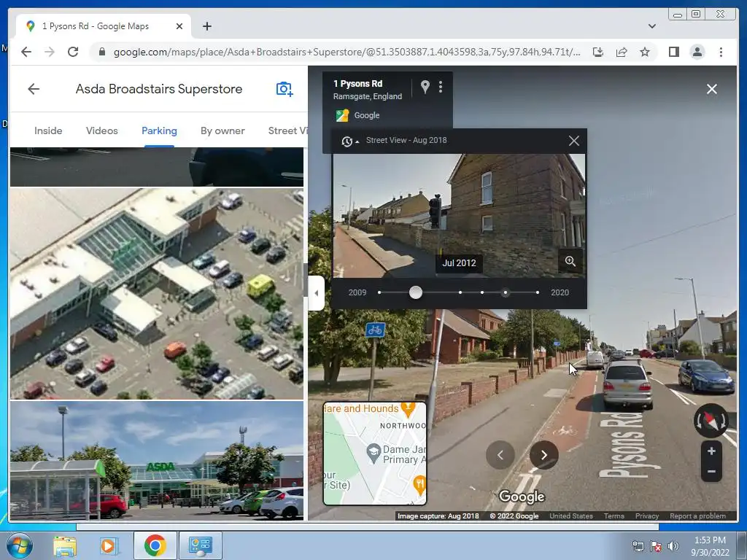
Task: Open the Windows Start menu
Action: pyautogui.click(x=20, y=545)
